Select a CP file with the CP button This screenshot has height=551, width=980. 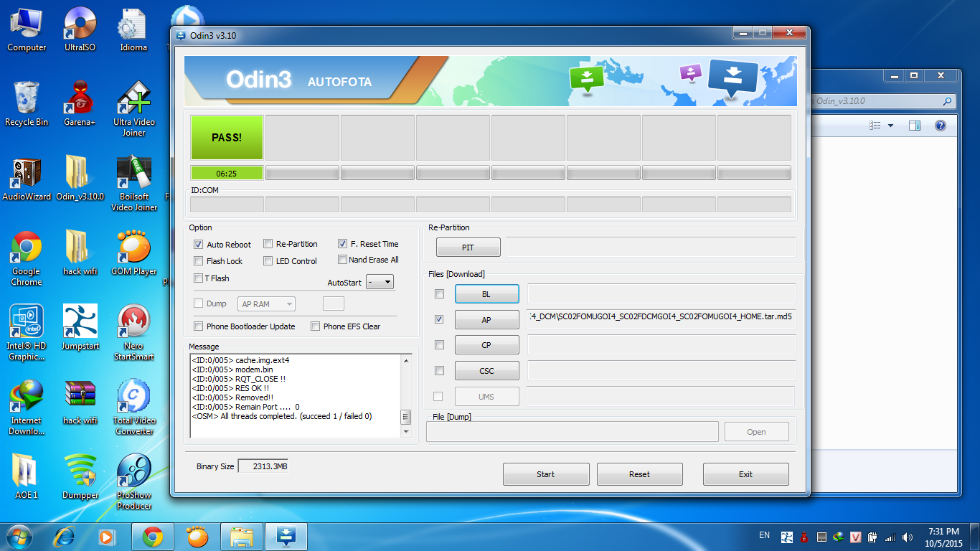point(486,345)
